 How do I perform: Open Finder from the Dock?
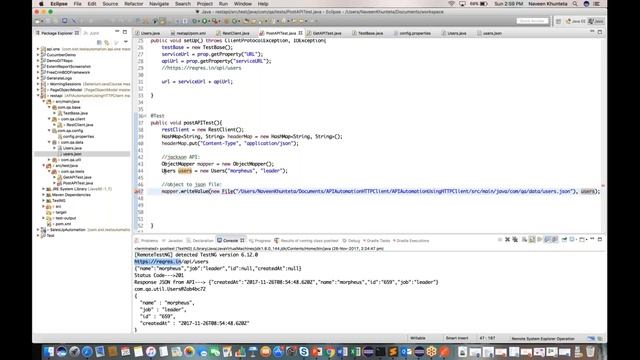(48, 351)
